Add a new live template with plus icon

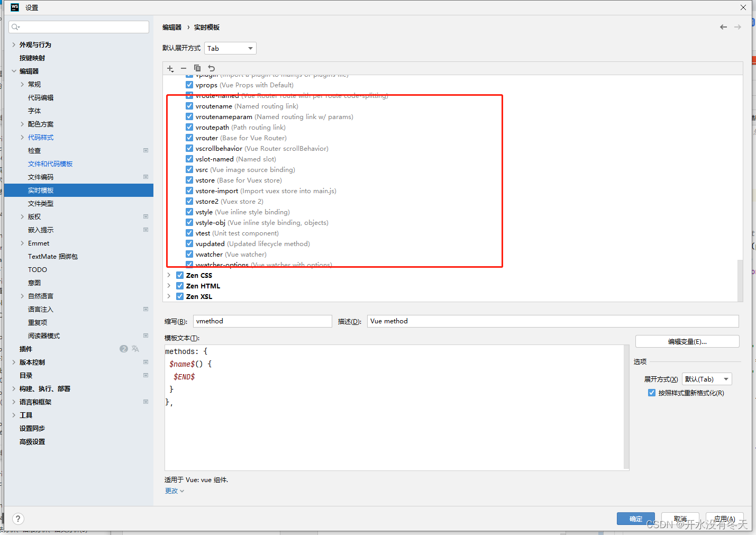click(x=170, y=68)
